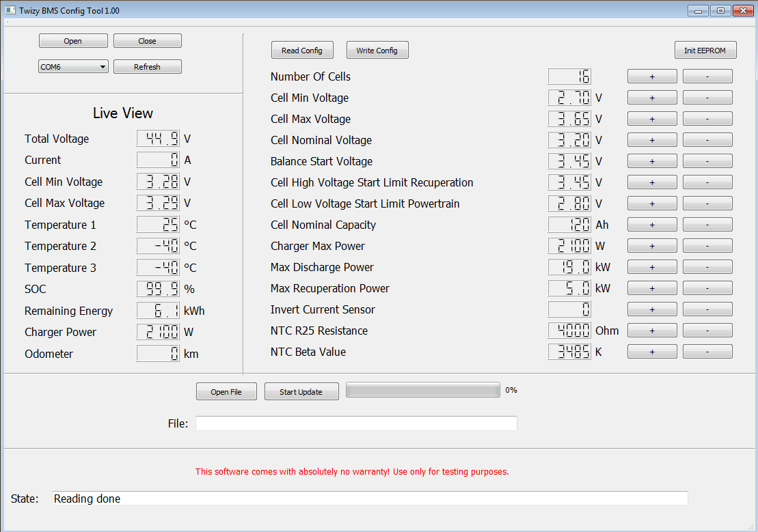Toggle Invert Current Sensor using plus
This screenshot has height=532, width=758.
click(652, 309)
